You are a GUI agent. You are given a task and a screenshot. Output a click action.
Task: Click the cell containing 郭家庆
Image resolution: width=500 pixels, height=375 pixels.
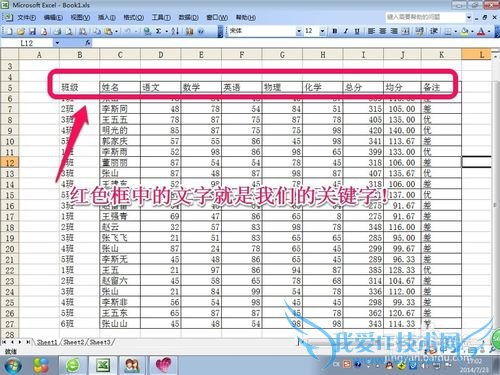pos(120,141)
